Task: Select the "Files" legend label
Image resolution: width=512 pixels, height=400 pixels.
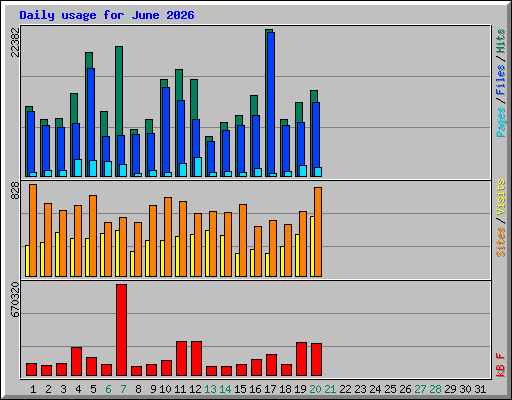Action: [x=501, y=80]
